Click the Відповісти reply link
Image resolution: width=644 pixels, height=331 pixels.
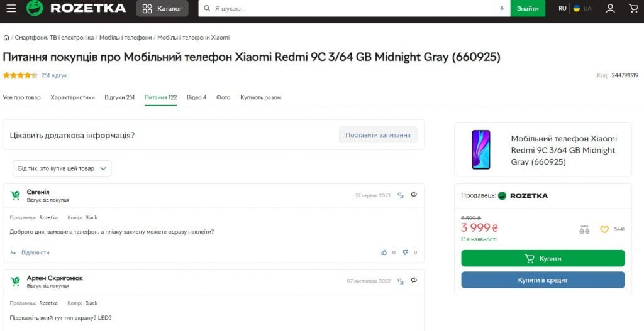(x=35, y=252)
